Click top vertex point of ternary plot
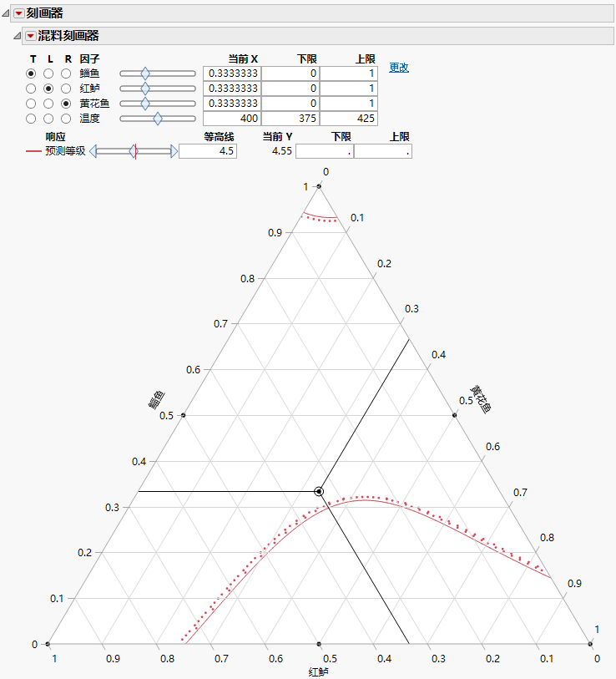 coord(319,186)
